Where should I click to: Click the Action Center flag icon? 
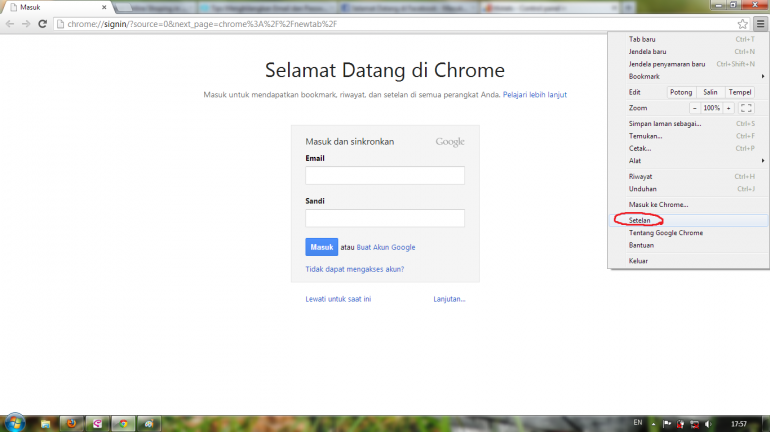point(667,424)
